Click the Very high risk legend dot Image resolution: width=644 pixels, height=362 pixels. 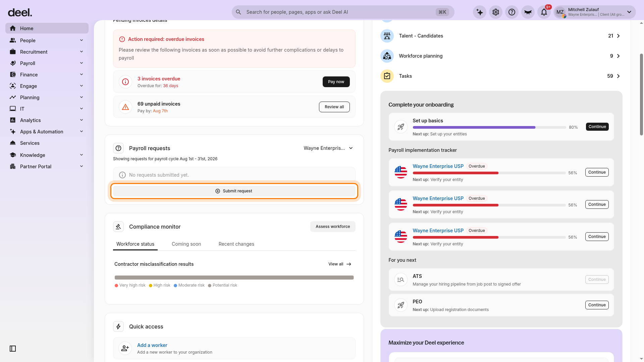[116, 286]
